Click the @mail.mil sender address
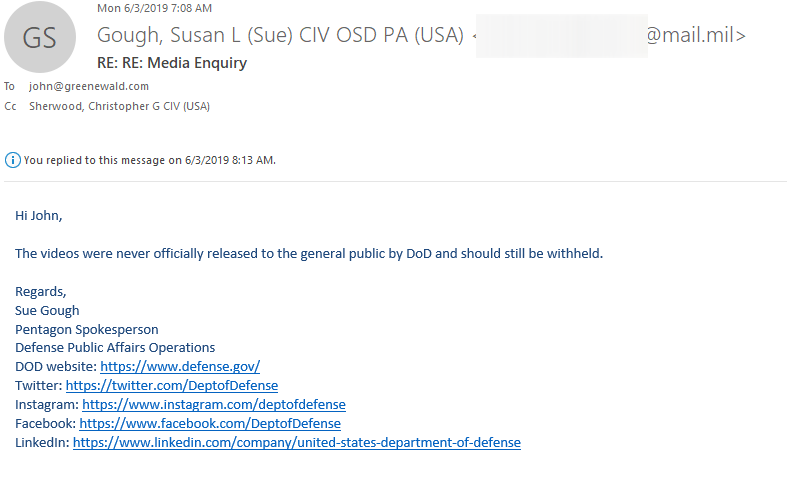The image size is (787, 478). coord(696,35)
